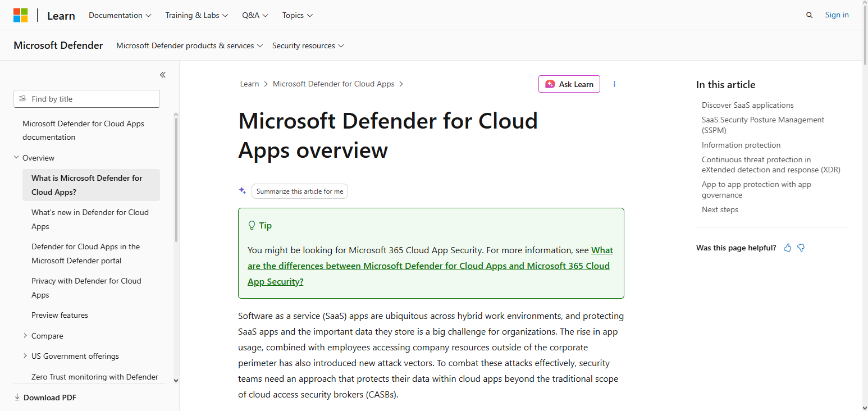Click the sidebar vertical scrollbar thumb
Image resolution: width=868 pixels, height=411 pixels.
click(176, 180)
